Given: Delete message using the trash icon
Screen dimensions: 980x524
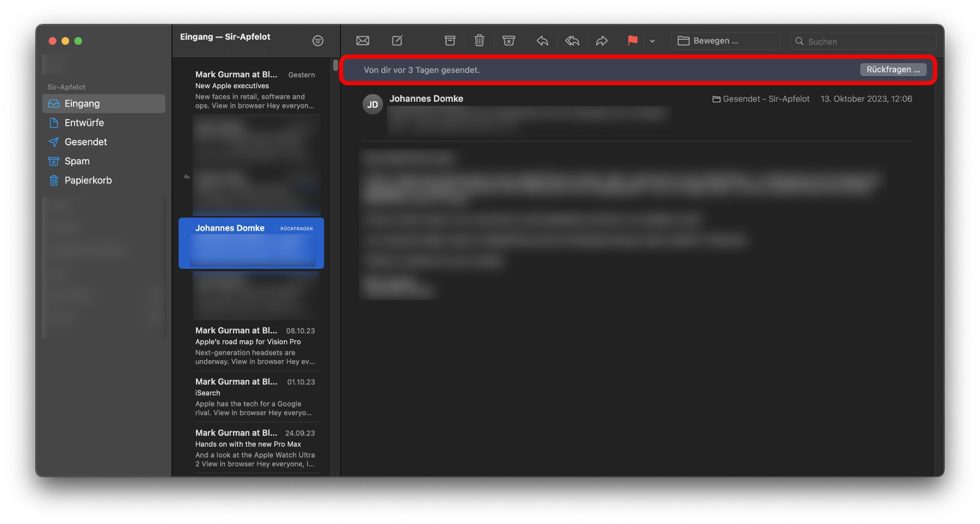Looking at the screenshot, I should tap(479, 41).
